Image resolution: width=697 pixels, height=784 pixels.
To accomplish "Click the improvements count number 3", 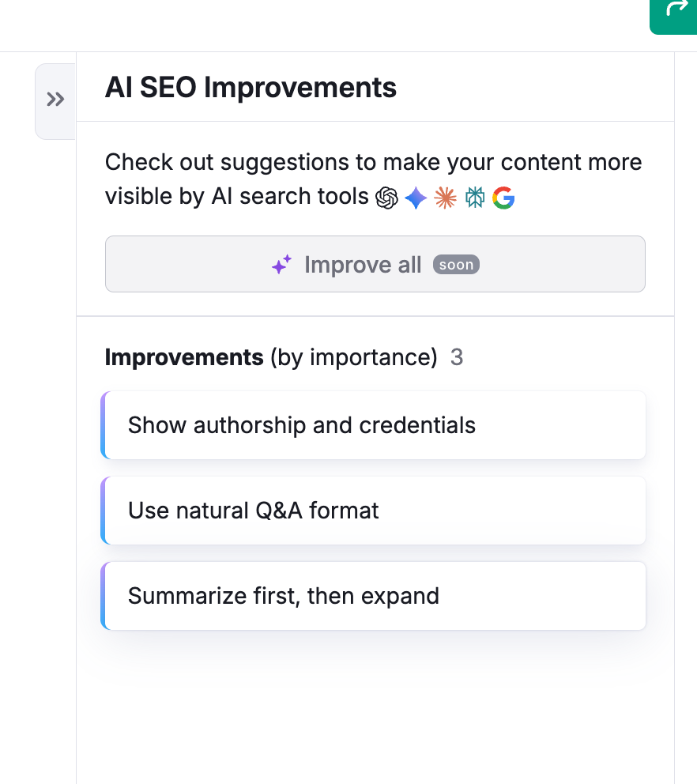I will click(x=457, y=358).
